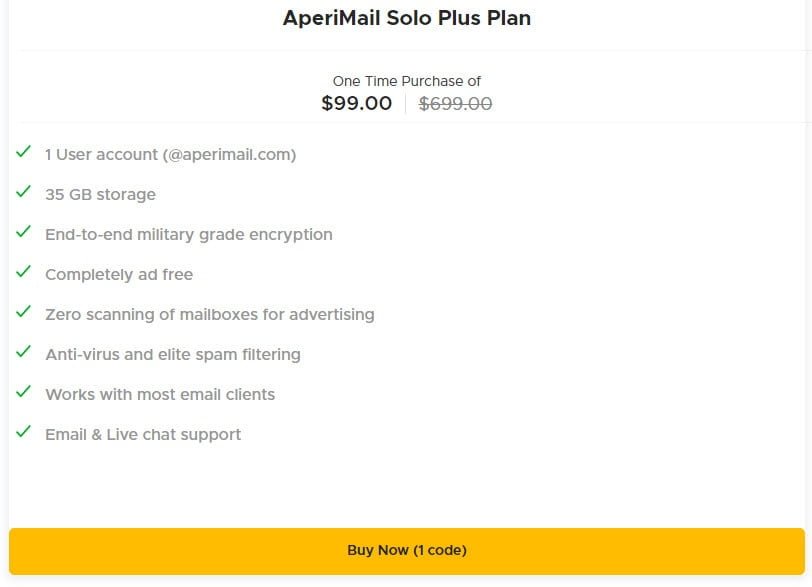Image resolution: width=812 pixels, height=587 pixels.
Task: Select the End-to-end military grade encryption text
Action: click(x=189, y=234)
